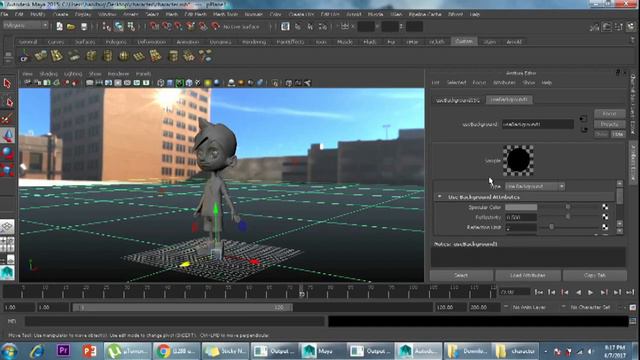Toggle viewport Smooth Shade All button

pyautogui.click(x=170, y=83)
